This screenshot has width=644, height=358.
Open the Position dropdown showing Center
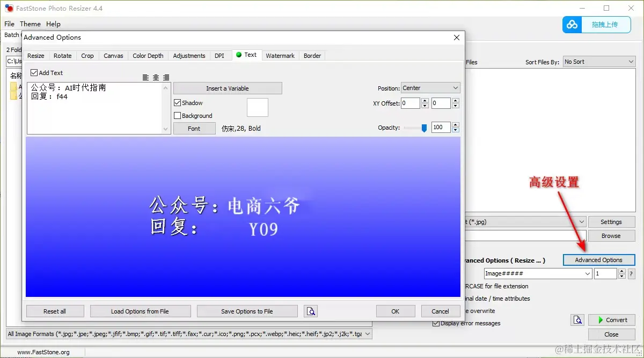pyautogui.click(x=430, y=87)
